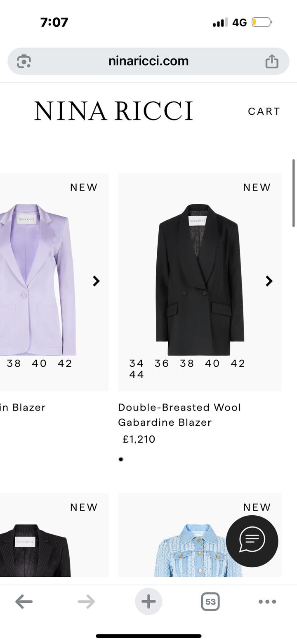Select size 40 on the lilac blazer

39,363
